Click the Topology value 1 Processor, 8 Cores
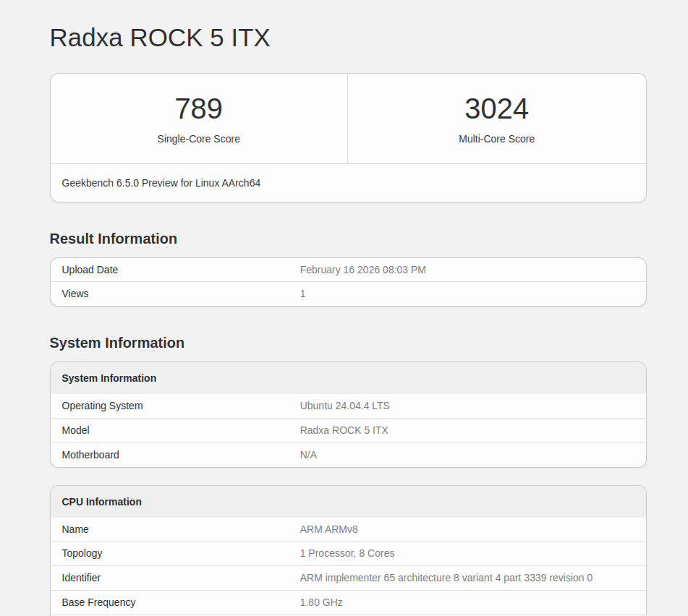The width and height of the screenshot is (688, 616). pyautogui.click(x=347, y=553)
